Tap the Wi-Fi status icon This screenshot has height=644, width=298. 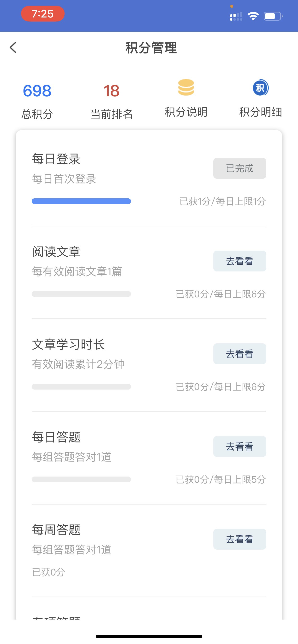253,16
